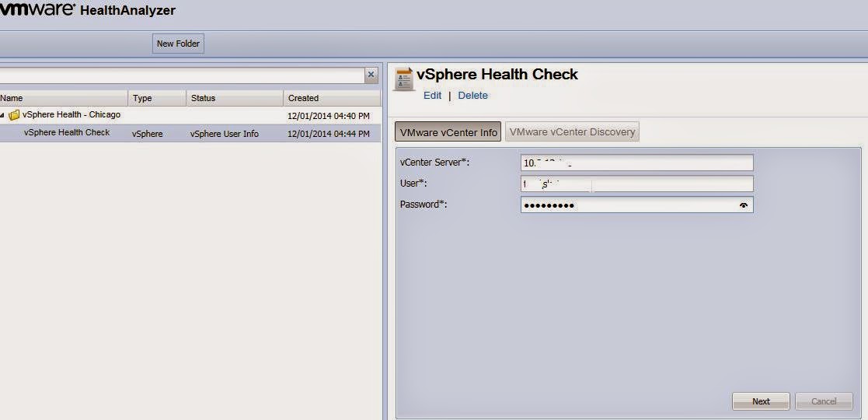Click the vSphere type cell
The width and height of the screenshot is (868, 420).
pyautogui.click(x=147, y=134)
